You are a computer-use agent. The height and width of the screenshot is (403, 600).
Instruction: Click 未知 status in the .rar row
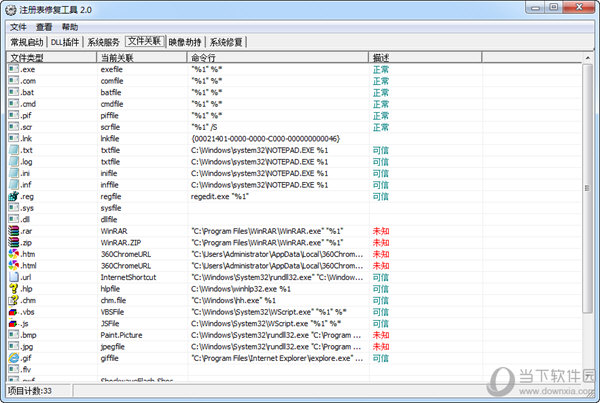click(x=381, y=231)
